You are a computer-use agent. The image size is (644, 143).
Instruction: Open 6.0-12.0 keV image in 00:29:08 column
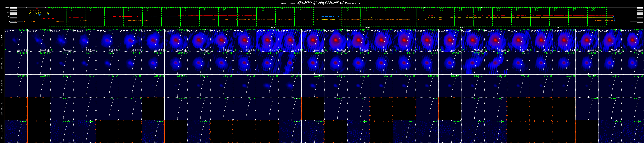[x=153, y=63]
